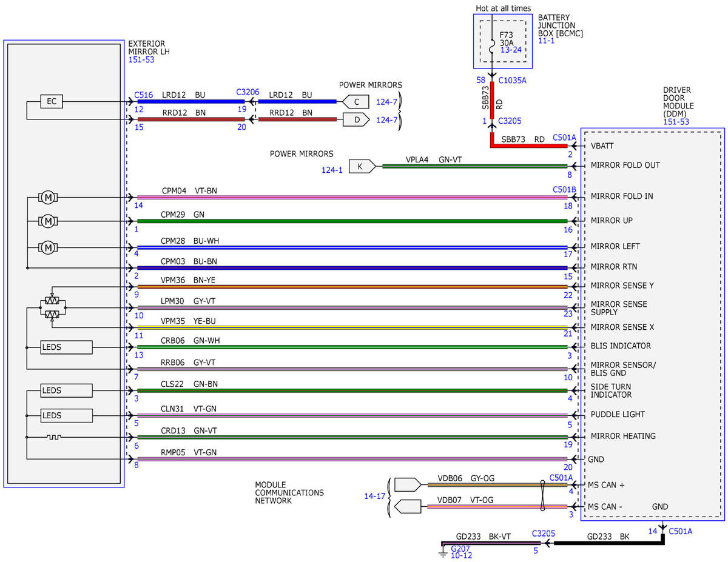Open the 11-1 battery junction box reference
The image size is (728, 562).
pyautogui.click(x=546, y=41)
